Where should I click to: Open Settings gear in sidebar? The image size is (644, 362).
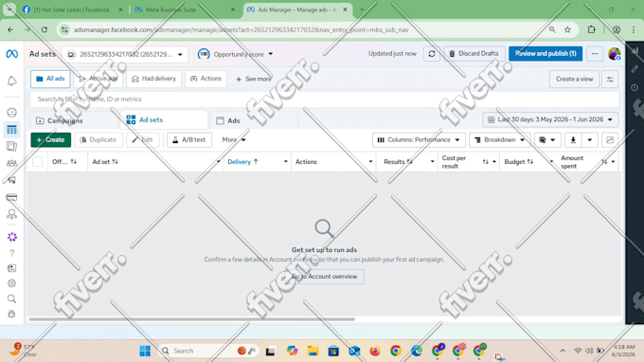[x=11, y=283]
